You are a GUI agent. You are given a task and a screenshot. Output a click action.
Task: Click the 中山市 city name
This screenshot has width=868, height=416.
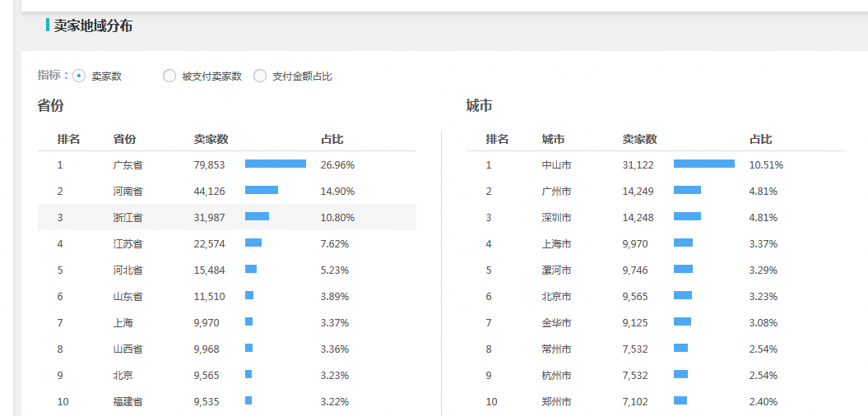click(557, 165)
